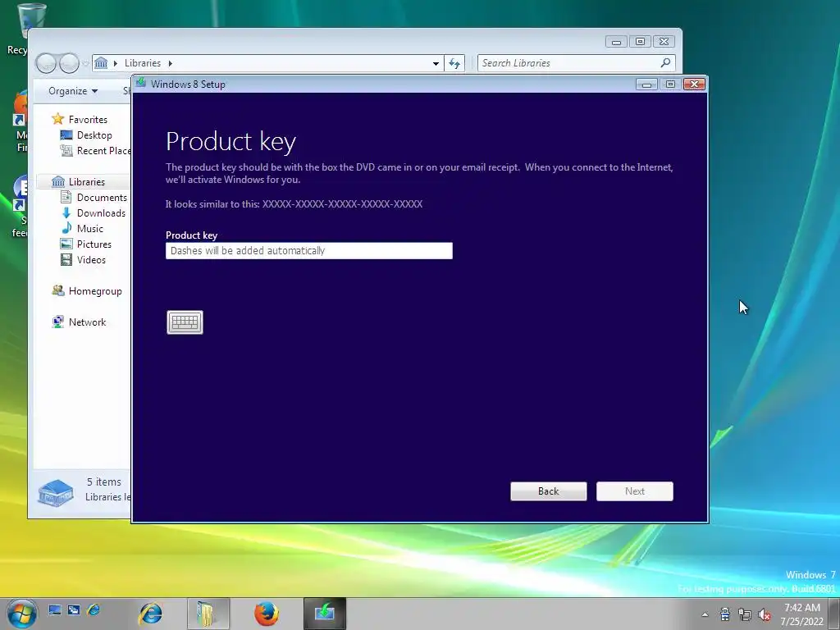Image resolution: width=840 pixels, height=630 pixels.
Task: Select Favorites in the navigation pane
Action: pos(88,120)
